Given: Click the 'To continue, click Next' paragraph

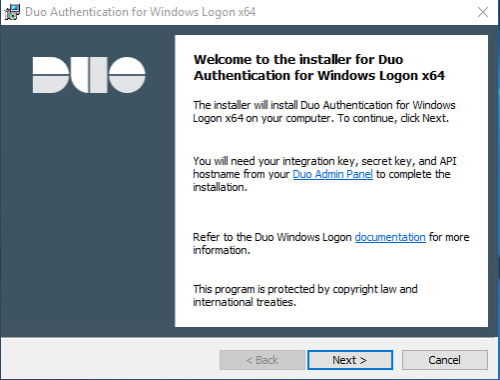Looking at the screenshot, I should (324, 112).
